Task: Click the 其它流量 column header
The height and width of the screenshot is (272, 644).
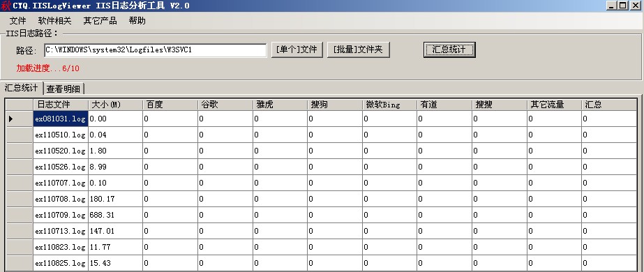Action: tap(555, 105)
